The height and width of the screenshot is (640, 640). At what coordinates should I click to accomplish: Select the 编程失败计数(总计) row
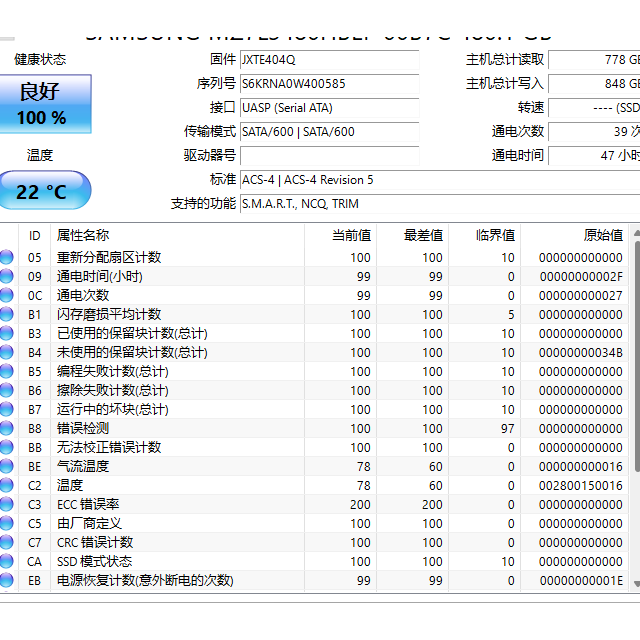pos(314,371)
